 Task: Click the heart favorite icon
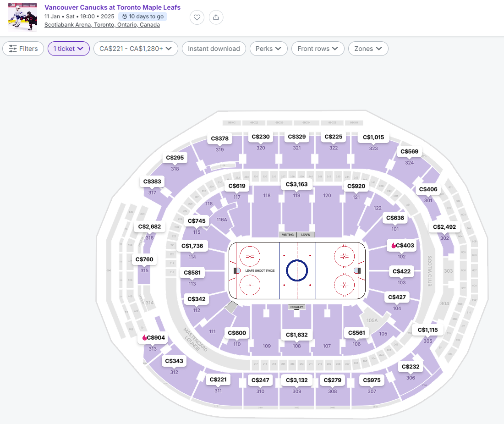click(197, 17)
